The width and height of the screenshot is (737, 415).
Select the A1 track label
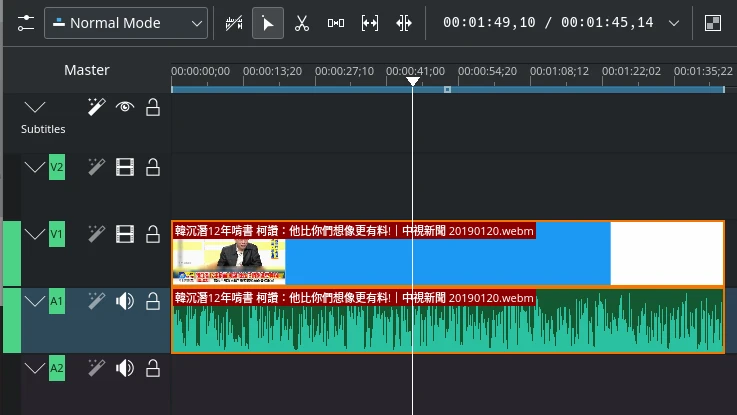tap(57, 300)
